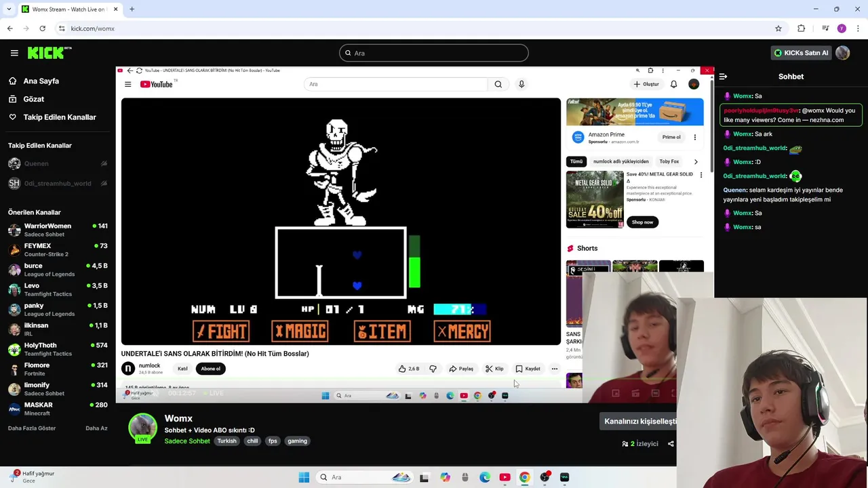Open YouTube account avatar

(x=694, y=84)
